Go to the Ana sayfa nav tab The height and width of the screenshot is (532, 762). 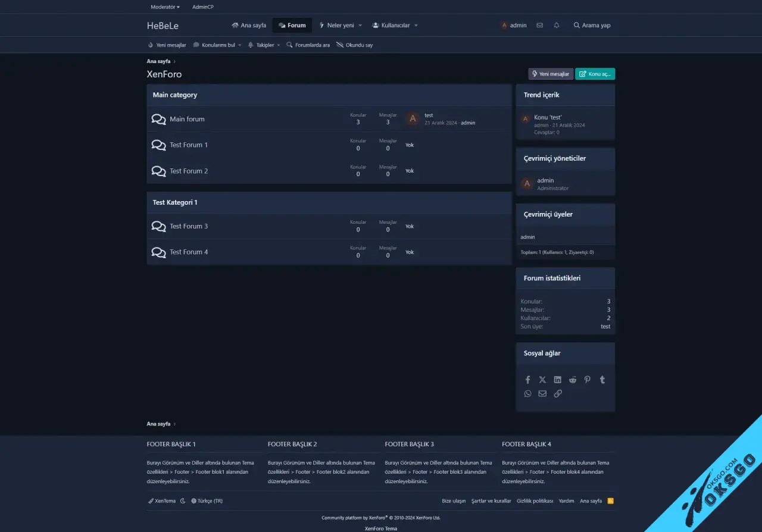click(249, 26)
